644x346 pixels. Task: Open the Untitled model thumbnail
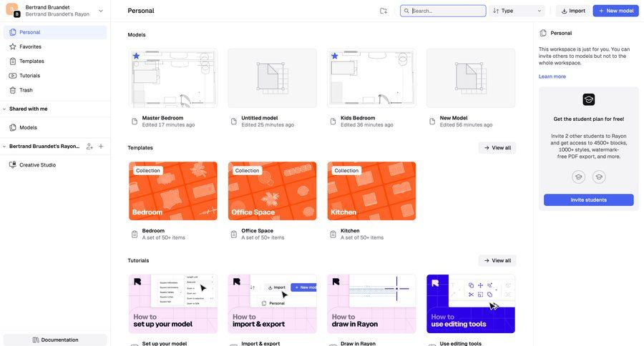273,79
